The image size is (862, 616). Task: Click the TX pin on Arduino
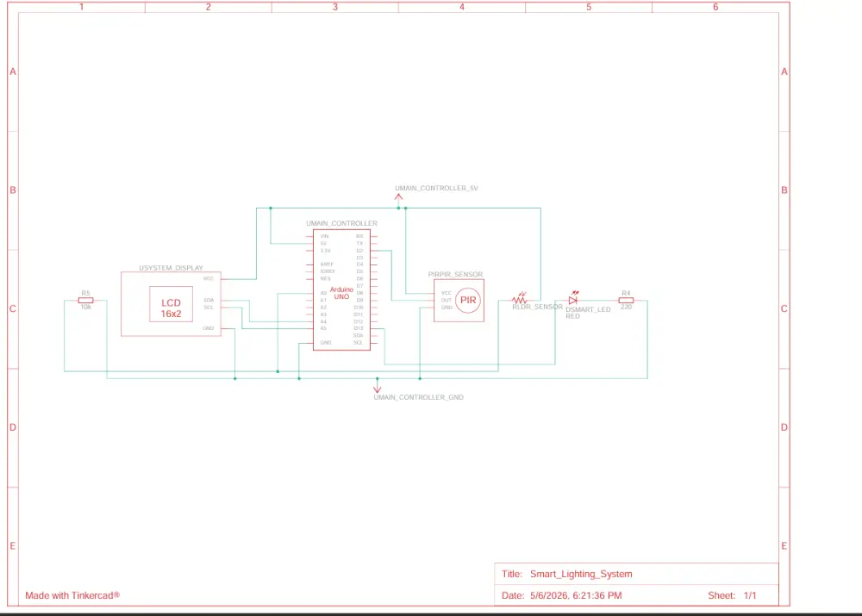point(359,244)
